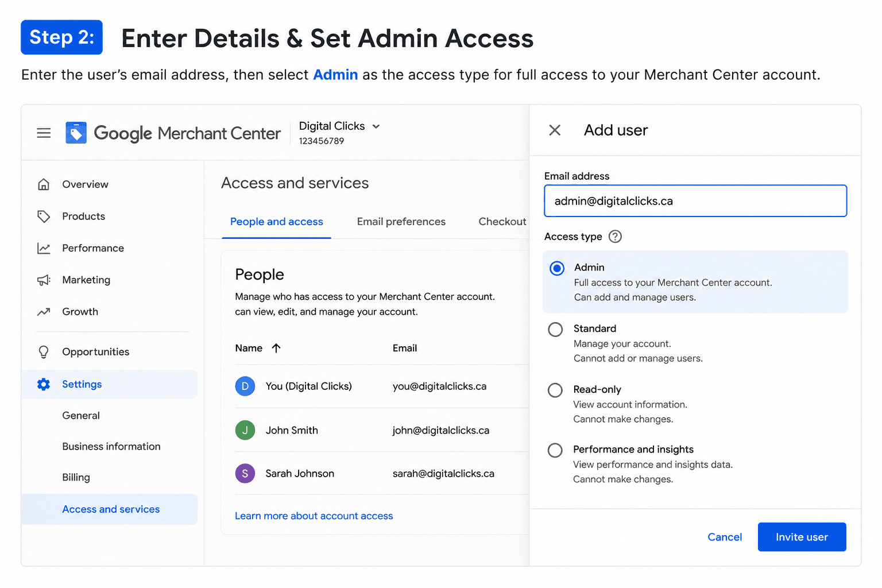Click sarah@digitalclicks.ca email cell
This screenshot has width=882, height=588.
tap(443, 473)
